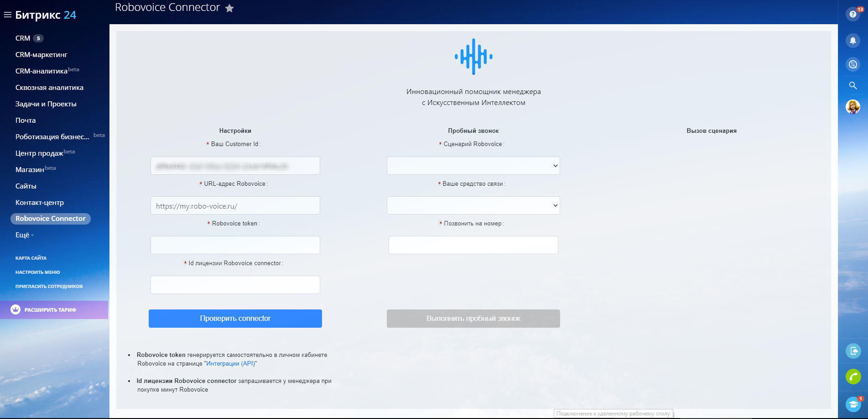
Task: Open Магазин section
Action: click(30, 170)
